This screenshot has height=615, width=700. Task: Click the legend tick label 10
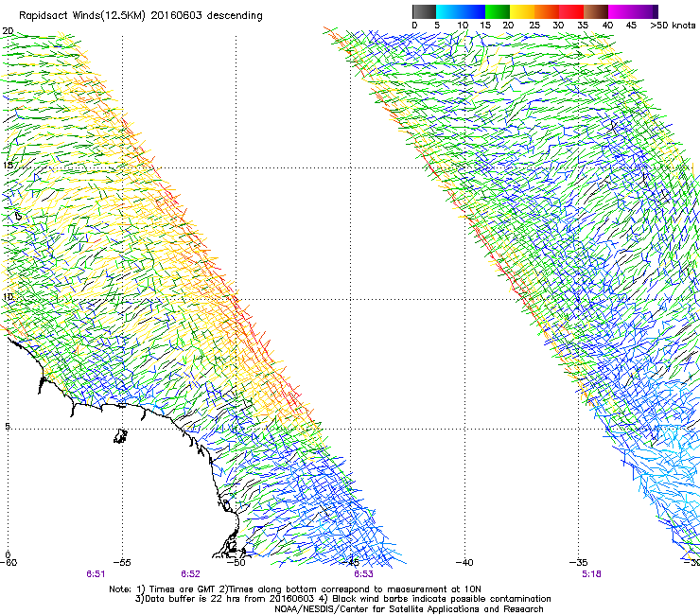click(463, 26)
